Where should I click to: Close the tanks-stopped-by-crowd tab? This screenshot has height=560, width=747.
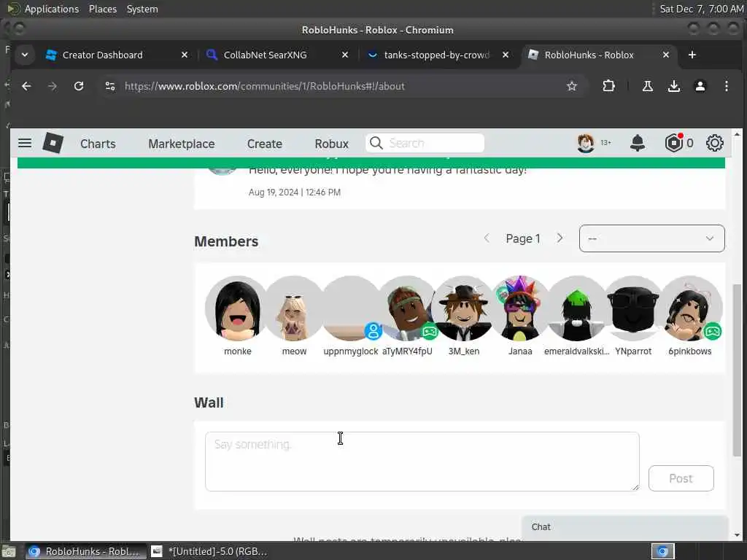point(506,55)
